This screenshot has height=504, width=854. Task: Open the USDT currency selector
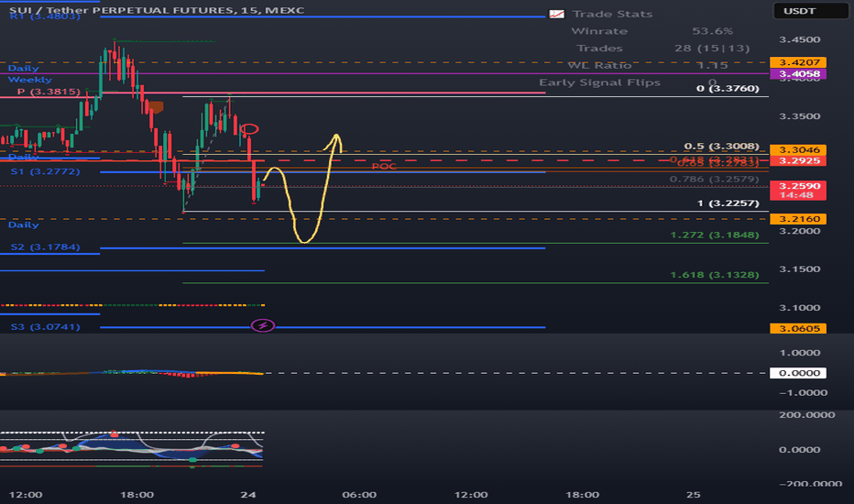click(811, 11)
